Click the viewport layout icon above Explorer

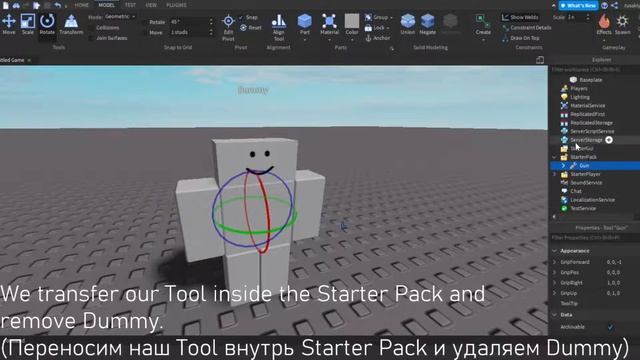click(x=540, y=60)
